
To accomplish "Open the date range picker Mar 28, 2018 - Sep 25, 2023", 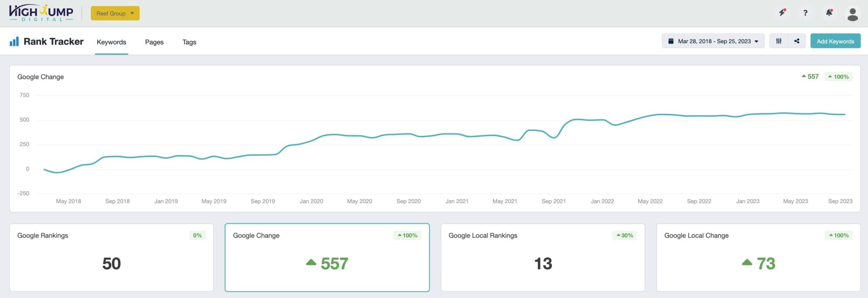I will tap(713, 41).
